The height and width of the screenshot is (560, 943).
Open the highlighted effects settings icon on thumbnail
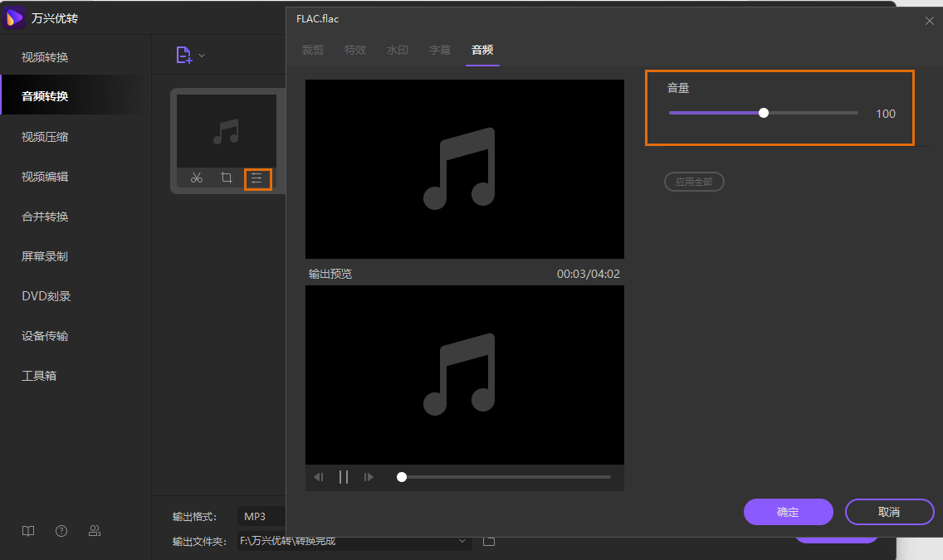click(x=257, y=179)
